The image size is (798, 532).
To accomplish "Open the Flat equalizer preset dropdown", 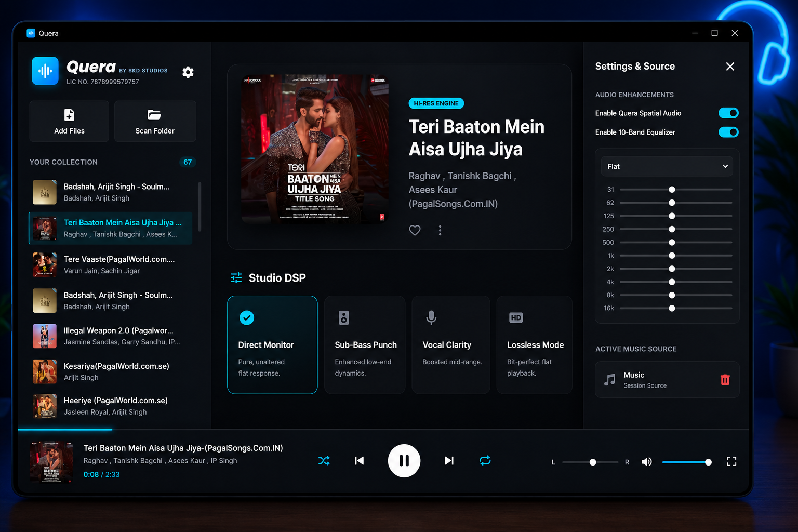I will [x=667, y=166].
